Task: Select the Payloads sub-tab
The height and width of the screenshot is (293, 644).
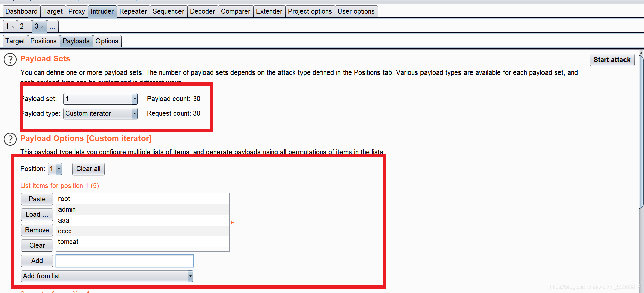Action: [76, 41]
